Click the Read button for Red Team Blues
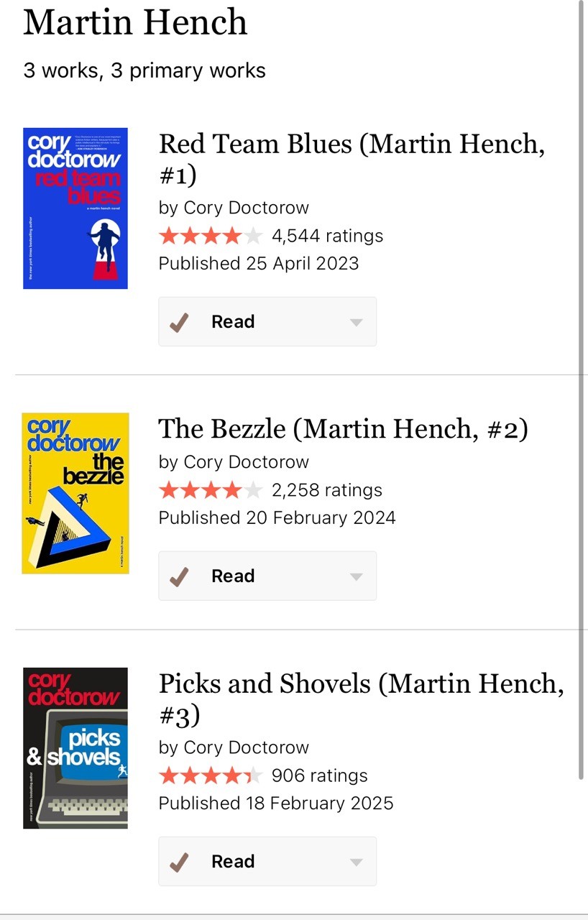The width and height of the screenshot is (588, 920). click(x=267, y=322)
